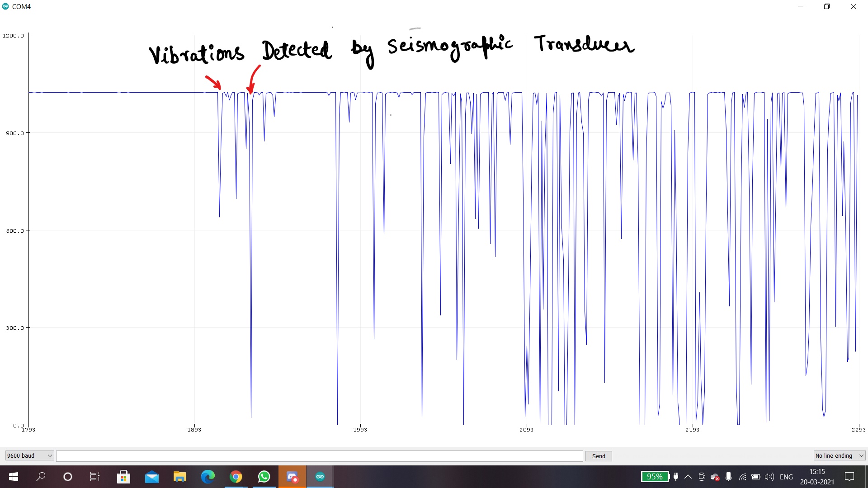The image size is (868, 488).
Task: Launch Microsoft Edge from taskbar
Action: coord(208,477)
